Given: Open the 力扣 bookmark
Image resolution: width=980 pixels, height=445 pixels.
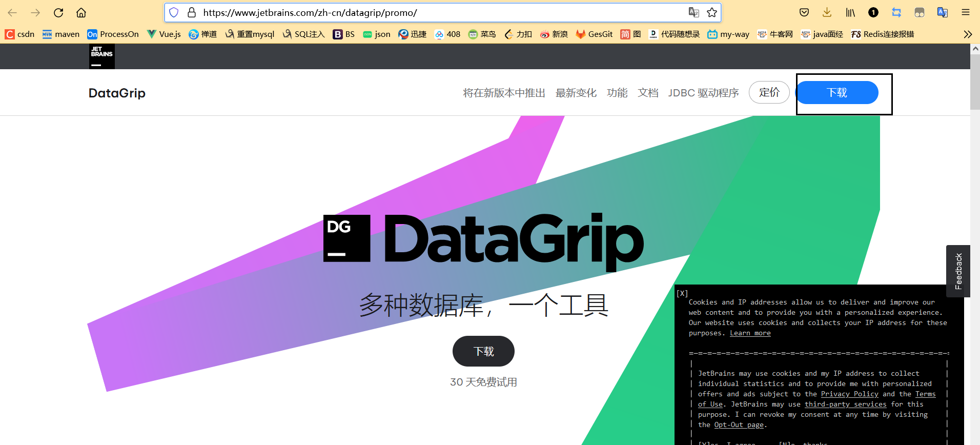Looking at the screenshot, I should point(518,34).
